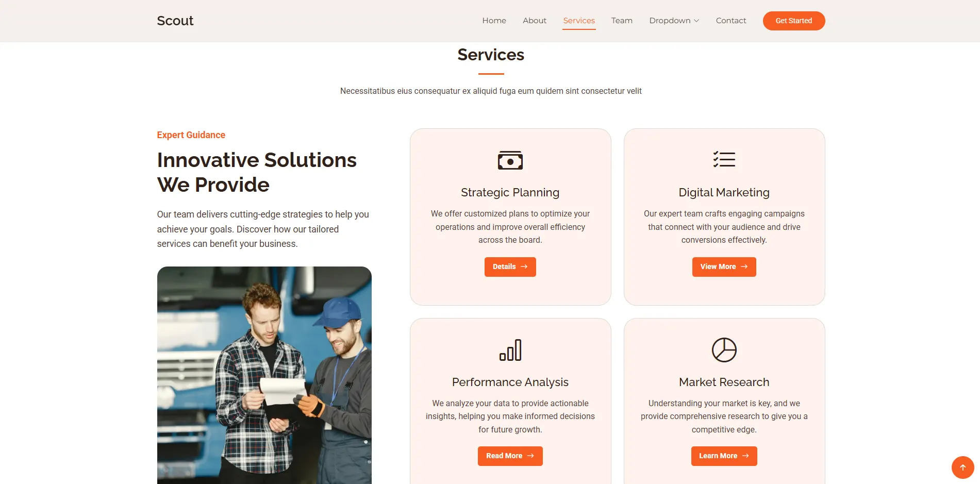This screenshot has width=980, height=484.
Task: Click the paragraph starting 'Our team delivers'
Action: (x=263, y=229)
